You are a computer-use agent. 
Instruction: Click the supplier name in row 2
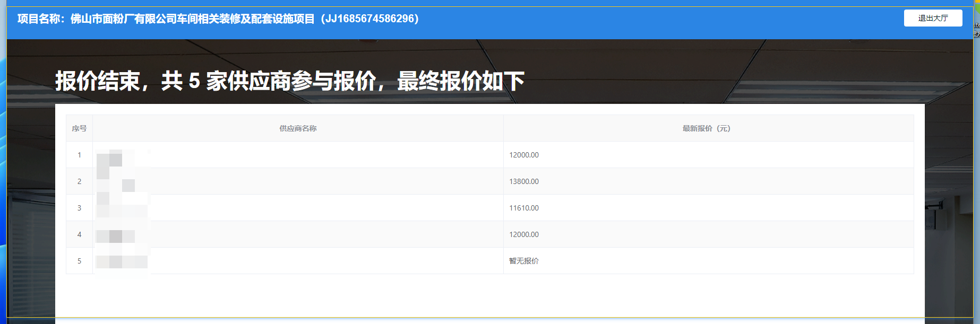click(122, 182)
